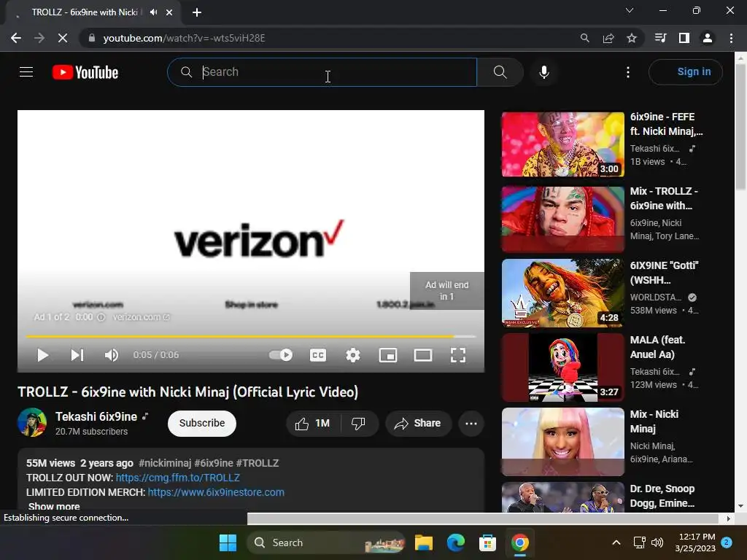The image size is (747, 560).
Task: Open Tekashi 6ix9ine channel avatar
Action: click(32, 422)
